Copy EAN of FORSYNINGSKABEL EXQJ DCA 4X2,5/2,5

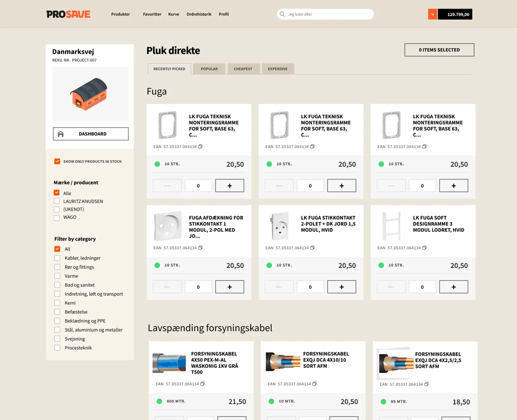[x=427, y=384]
